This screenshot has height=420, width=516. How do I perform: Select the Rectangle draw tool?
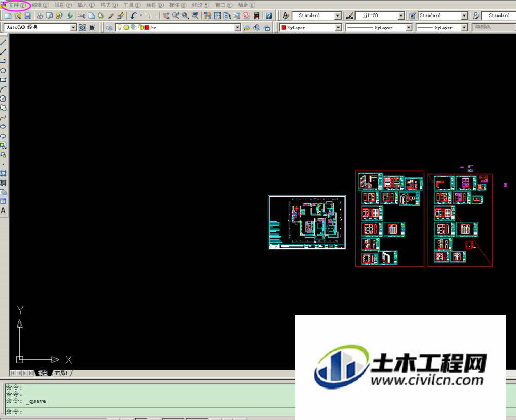pos(3,79)
